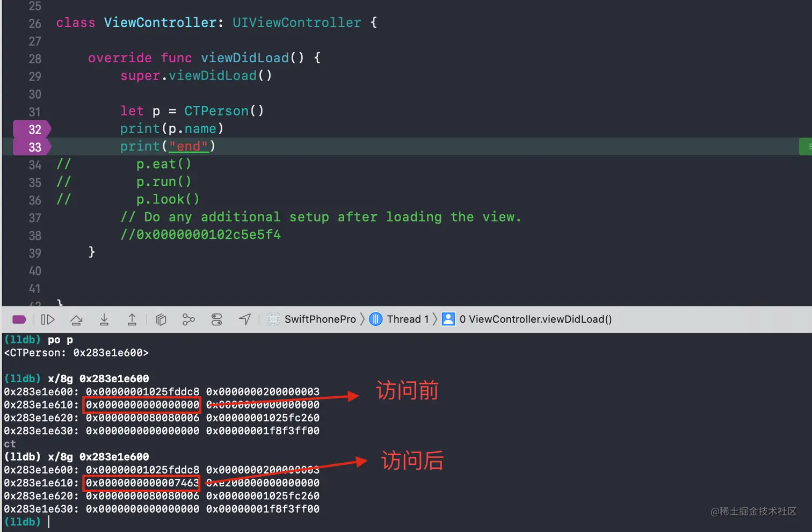Image resolution: width=812 pixels, height=532 pixels.
Task: Click first 'x/8g 0x283e1e600' console command
Action: [x=98, y=378]
